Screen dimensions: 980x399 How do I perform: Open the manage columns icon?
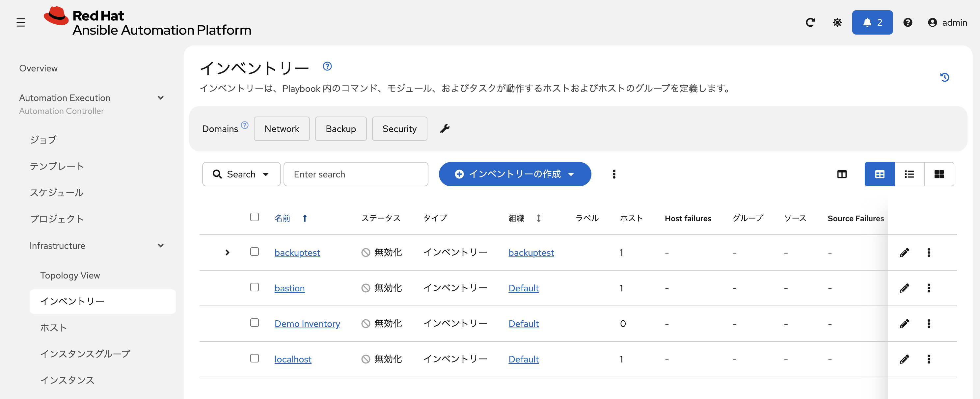click(841, 174)
